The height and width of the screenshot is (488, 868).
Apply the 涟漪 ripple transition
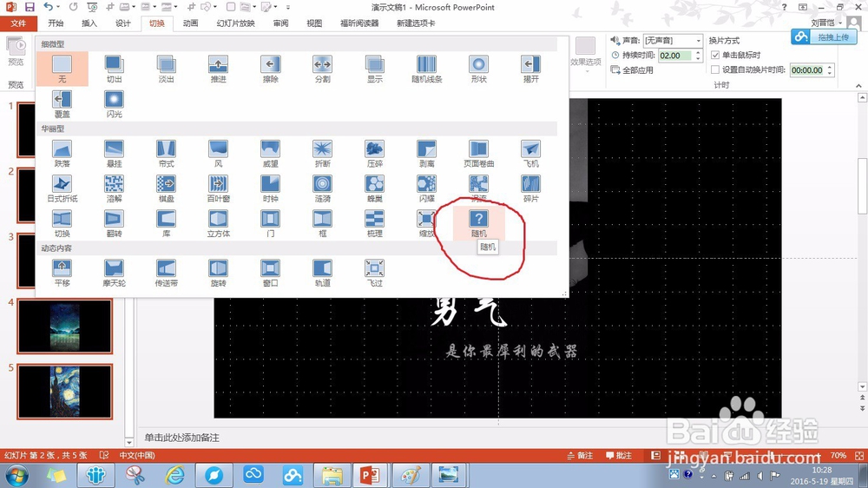pos(322,188)
